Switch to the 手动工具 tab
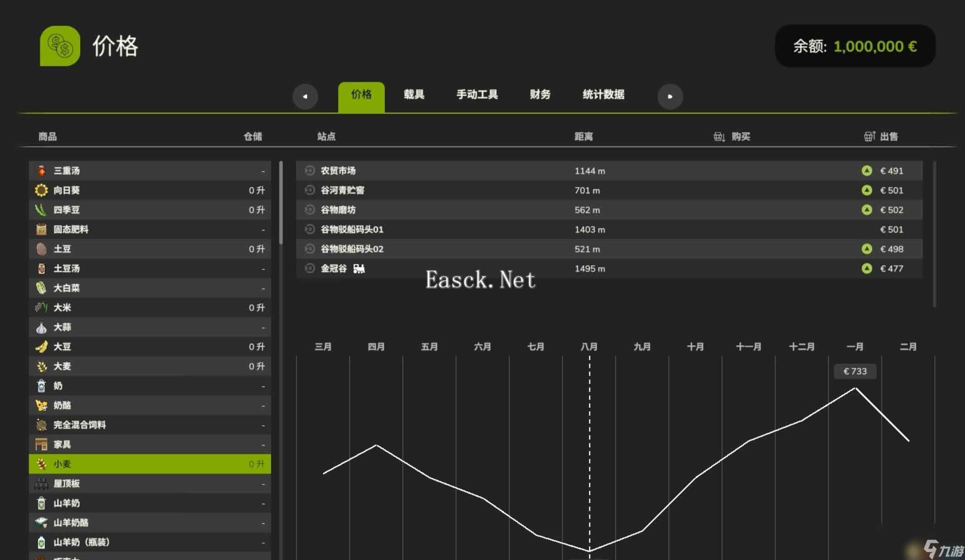 [477, 94]
